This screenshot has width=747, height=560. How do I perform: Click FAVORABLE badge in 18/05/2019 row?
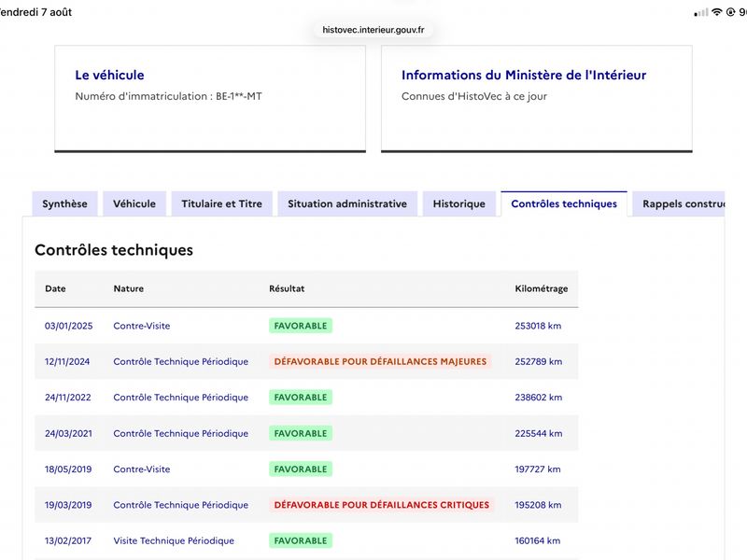(301, 469)
